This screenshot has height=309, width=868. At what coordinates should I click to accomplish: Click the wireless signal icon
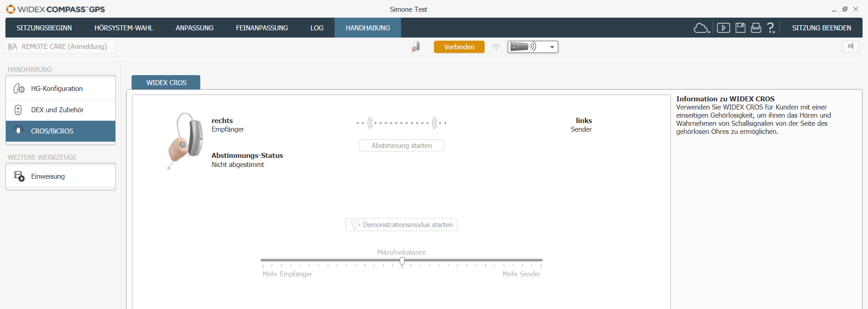click(496, 47)
